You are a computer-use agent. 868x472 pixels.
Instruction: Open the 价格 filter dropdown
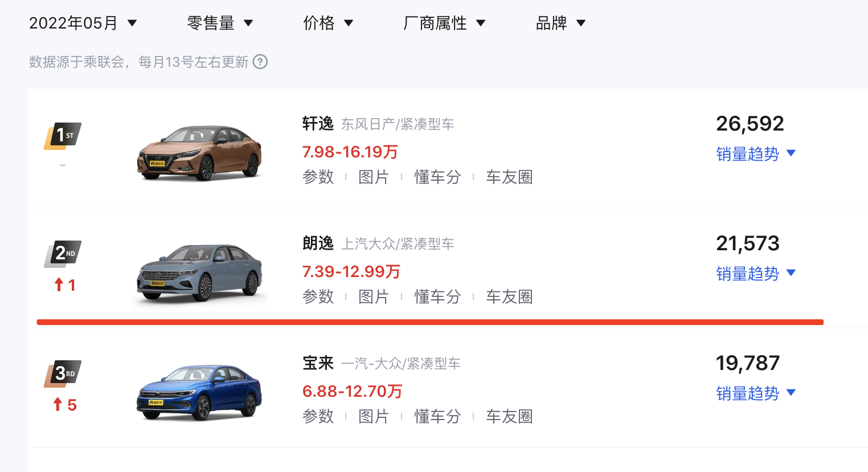(x=328, y=23)
